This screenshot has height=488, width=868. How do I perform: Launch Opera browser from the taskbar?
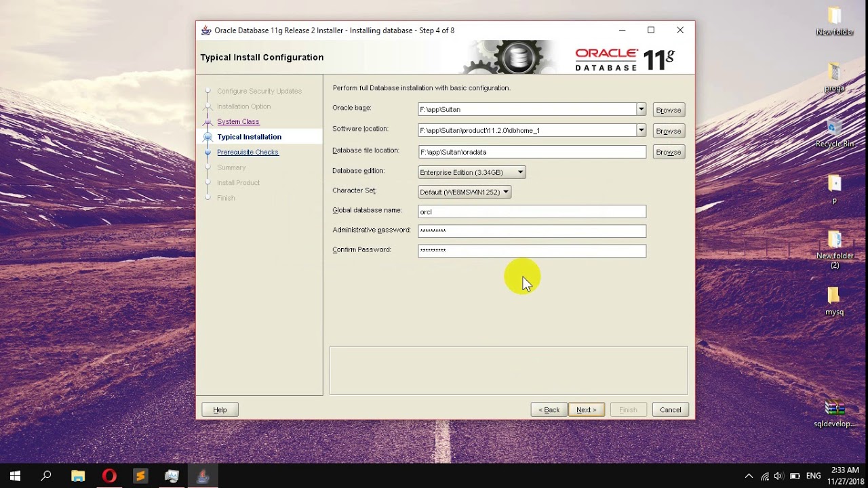point(109,476)
